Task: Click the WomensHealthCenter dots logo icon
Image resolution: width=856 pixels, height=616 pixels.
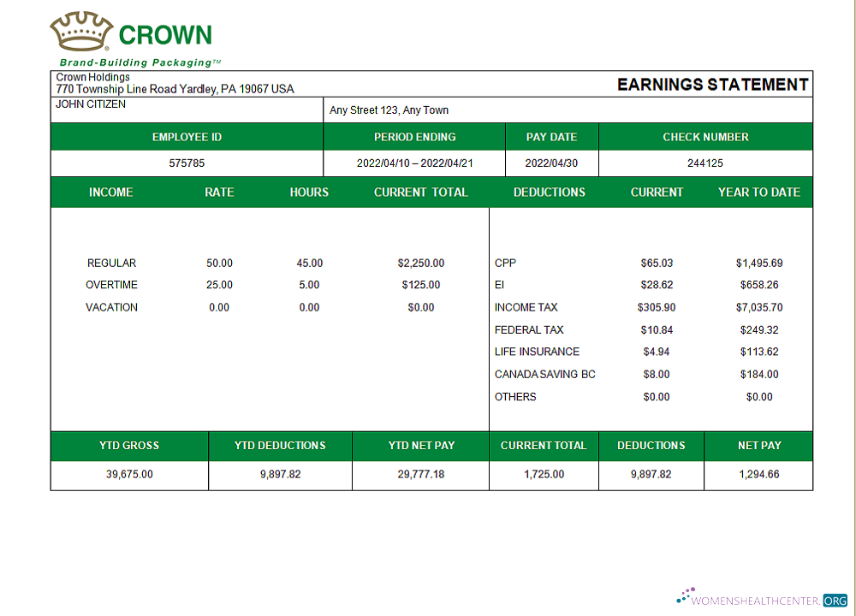Action: pyautogui.click(x=686, y=595)
